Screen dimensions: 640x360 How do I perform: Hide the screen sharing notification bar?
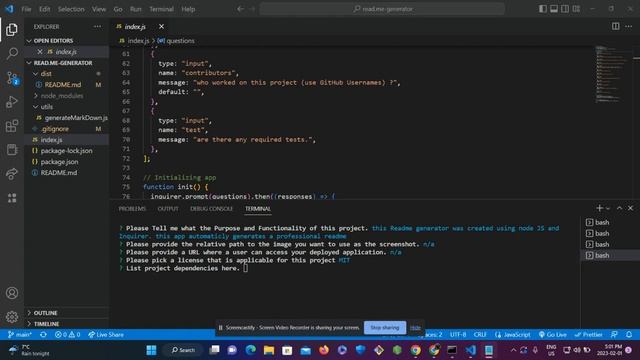415,328
